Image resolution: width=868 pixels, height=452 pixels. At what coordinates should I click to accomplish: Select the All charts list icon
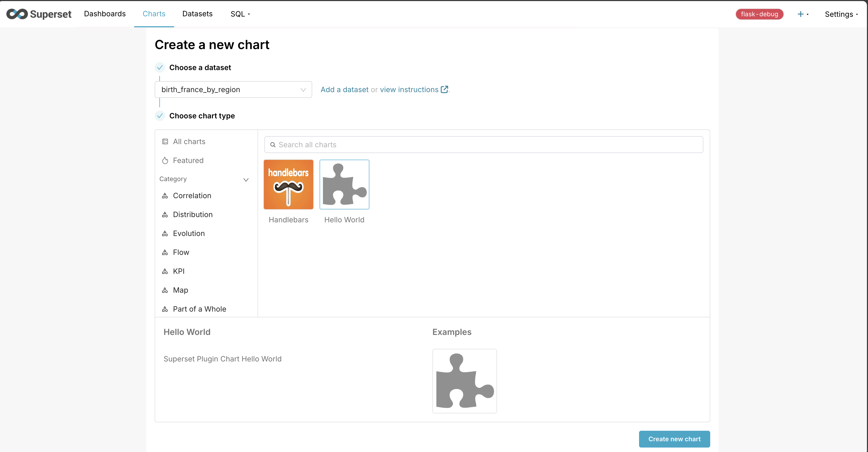pos(165,141)
